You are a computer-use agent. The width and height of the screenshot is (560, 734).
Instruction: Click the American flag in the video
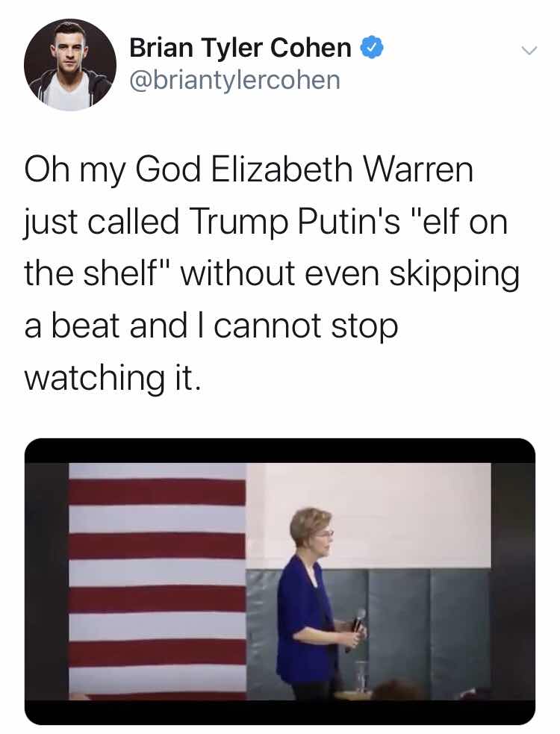(158, 580)
